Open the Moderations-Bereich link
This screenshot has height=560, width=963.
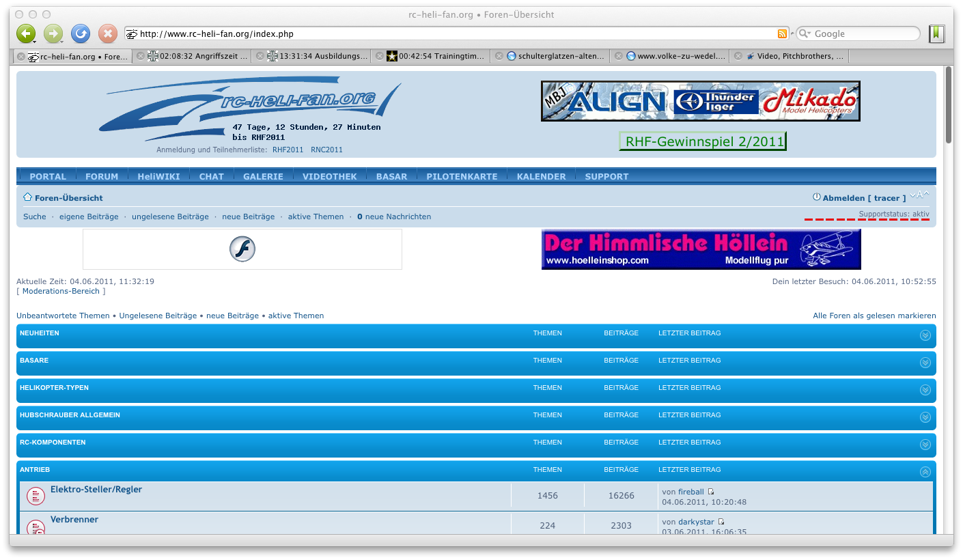point(61,291)
